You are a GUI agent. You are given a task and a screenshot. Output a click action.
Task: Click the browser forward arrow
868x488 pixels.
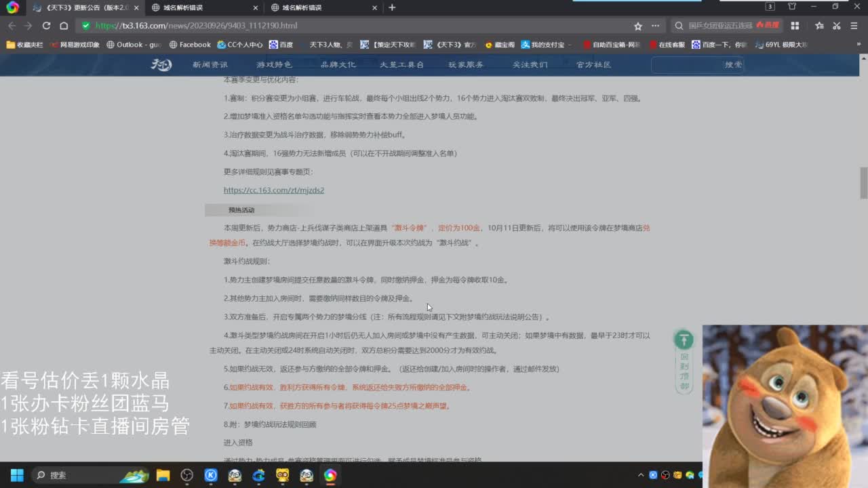pos(28,26)
